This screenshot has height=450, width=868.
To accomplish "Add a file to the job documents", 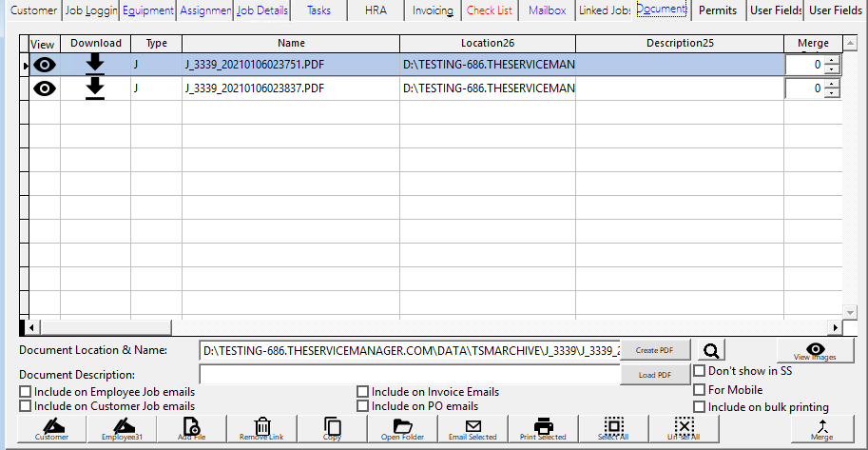I will pyautogui.click(x=192, y=429).
